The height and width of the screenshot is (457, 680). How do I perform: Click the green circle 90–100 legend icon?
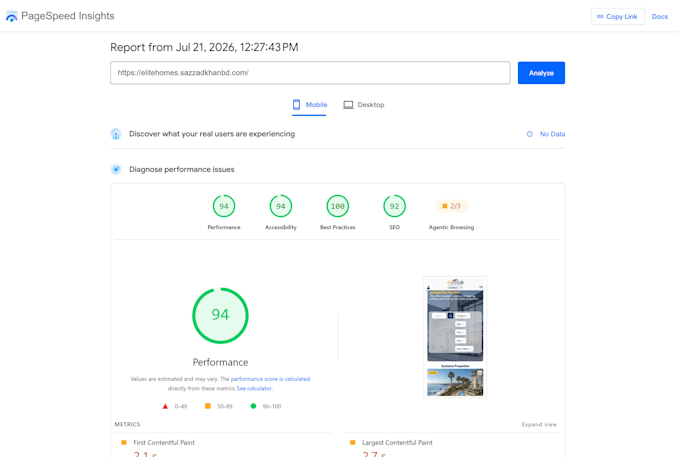[x=253, y=406]
